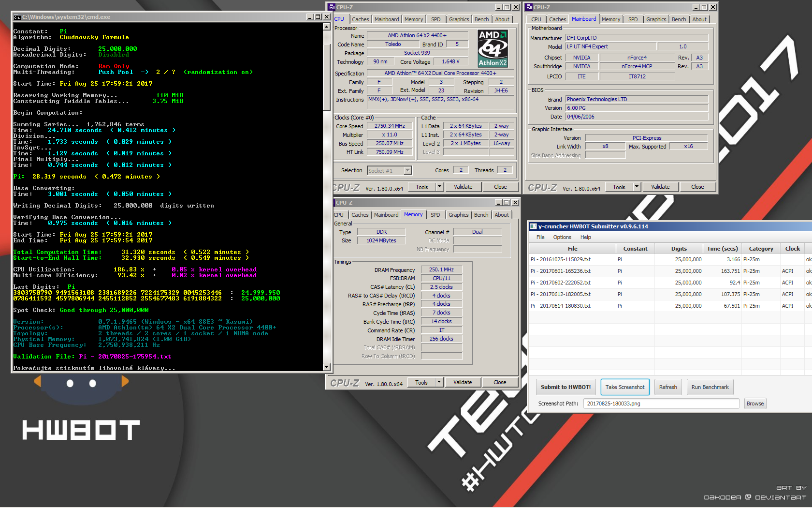Sort by the Time (secs) column header
Screen dimensions: 812x508
[722, 249]
